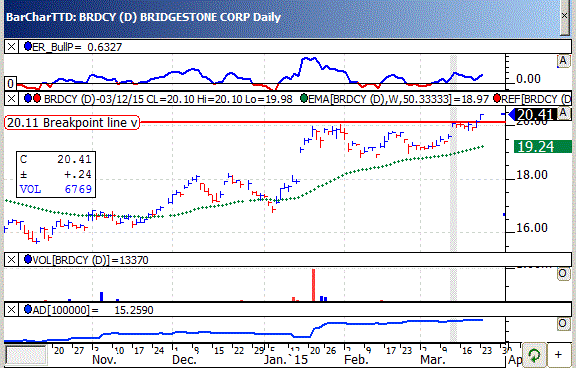Click the 0 zero-line marker in ER_BullP pane

(x=10, y=83)
